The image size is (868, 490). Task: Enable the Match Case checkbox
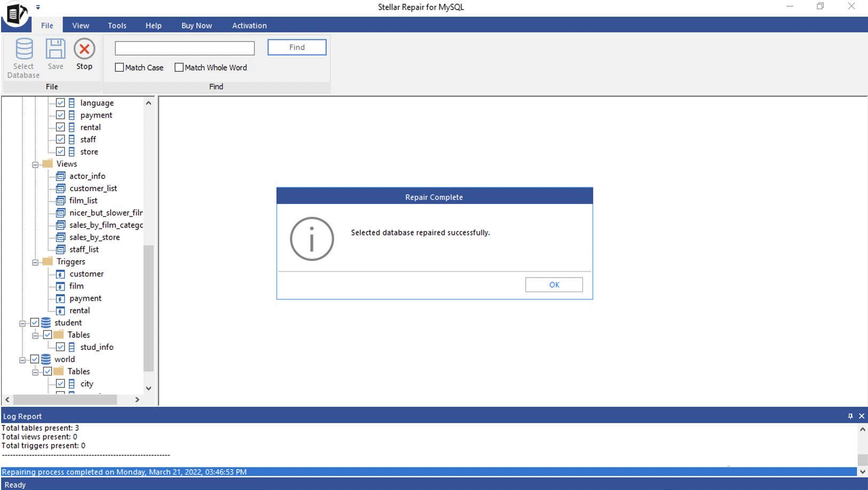(x=119, y=67)
